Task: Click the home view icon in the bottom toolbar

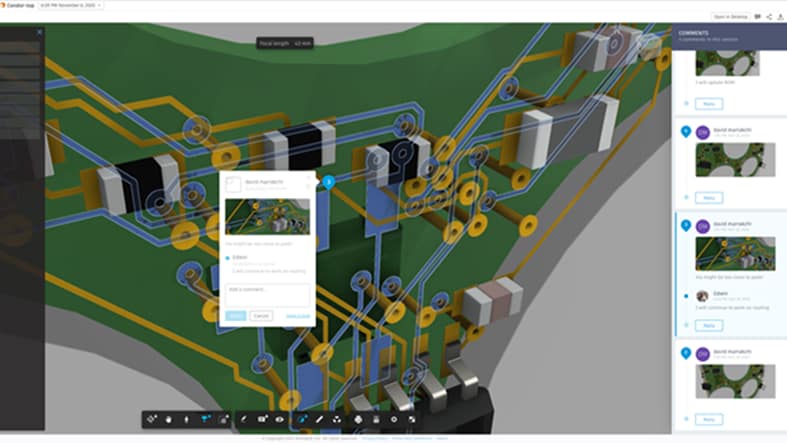Action: click(x=224, y=419)
